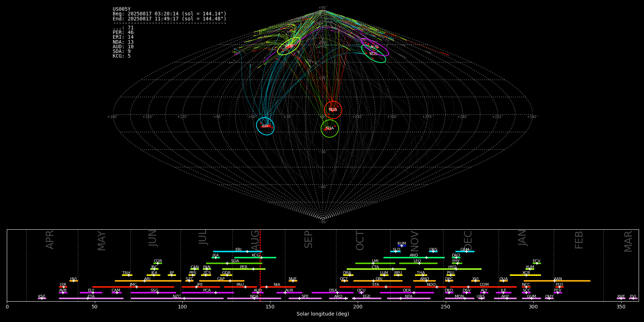Click the NTA shower bar in timeline
The image size is (644, 322).
[x=409, y=298]
